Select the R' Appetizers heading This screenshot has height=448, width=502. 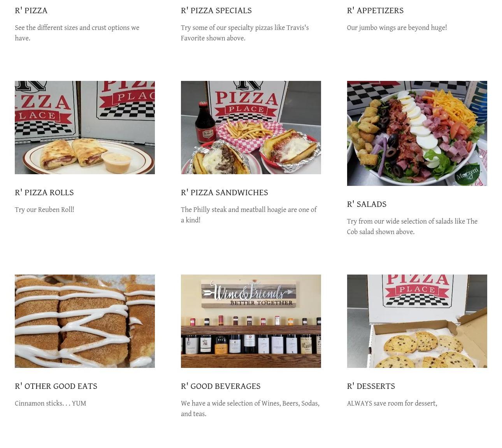point(375,10)
